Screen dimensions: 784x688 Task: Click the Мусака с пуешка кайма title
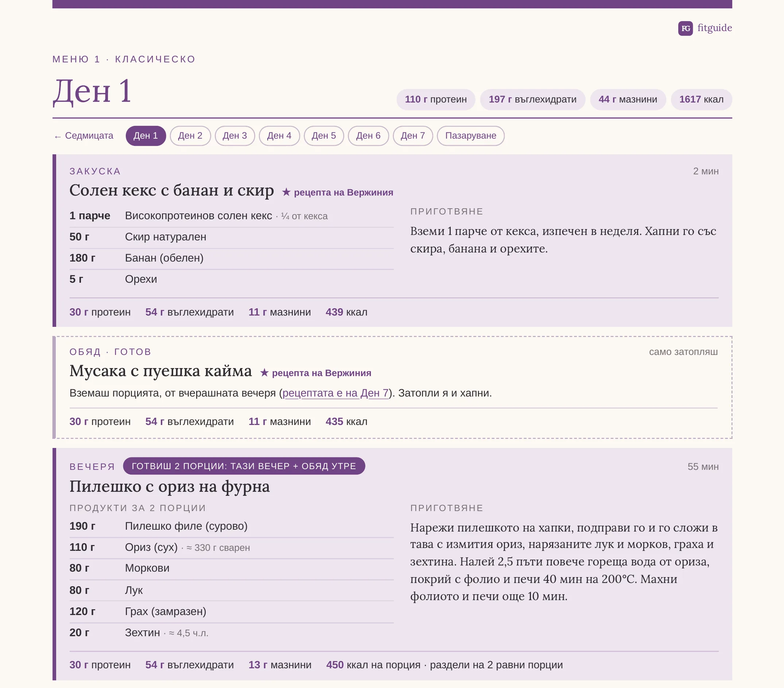pos(161,371)
